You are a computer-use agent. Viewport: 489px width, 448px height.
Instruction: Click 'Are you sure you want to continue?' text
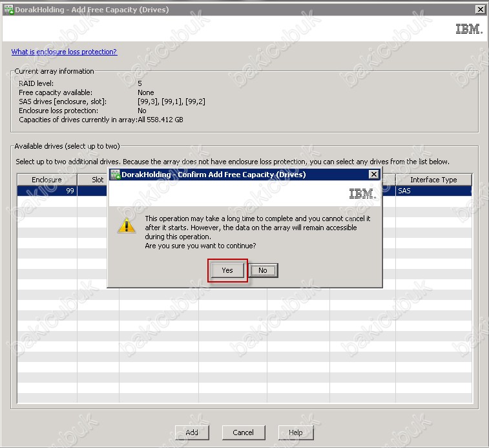[x=200, y=246]
